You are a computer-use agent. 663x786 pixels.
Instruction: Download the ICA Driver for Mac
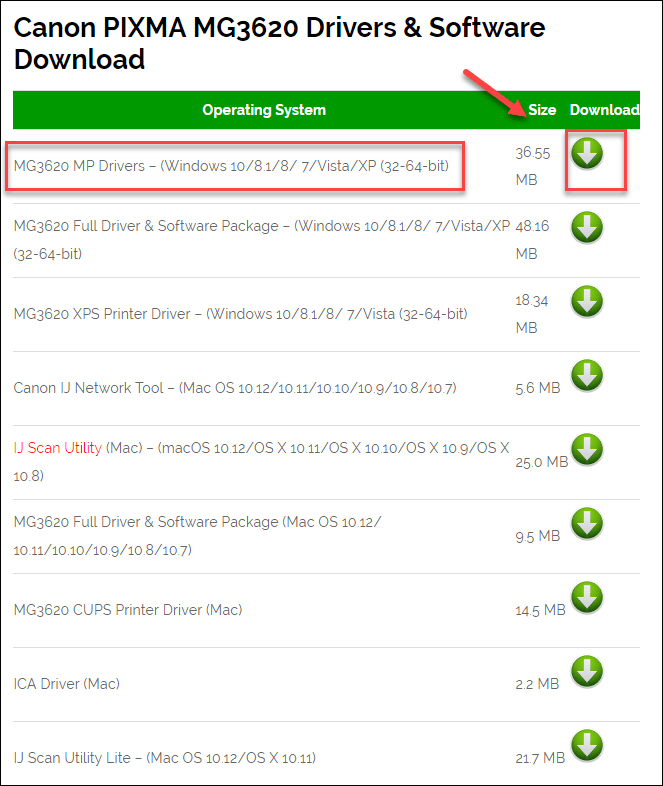587,672
